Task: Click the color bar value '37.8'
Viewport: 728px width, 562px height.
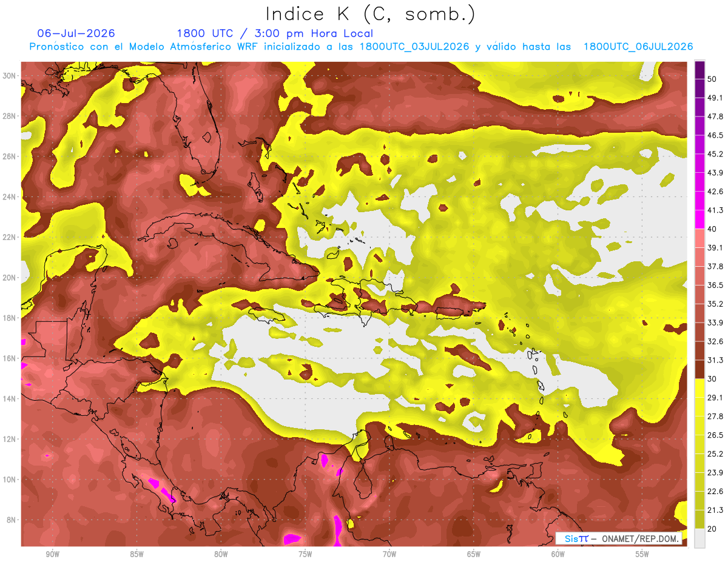Action: pos(715,266)
